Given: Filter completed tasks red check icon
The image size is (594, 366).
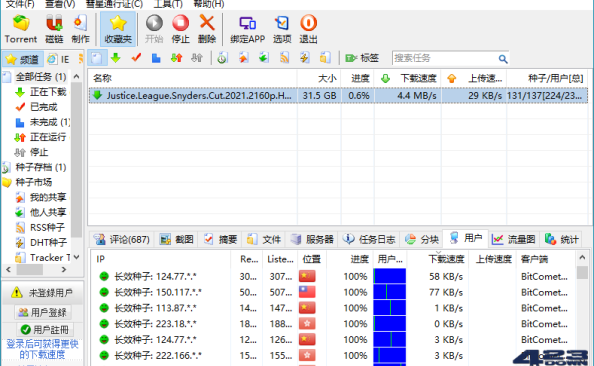Looking at the screenshot, I should point(136,58).
